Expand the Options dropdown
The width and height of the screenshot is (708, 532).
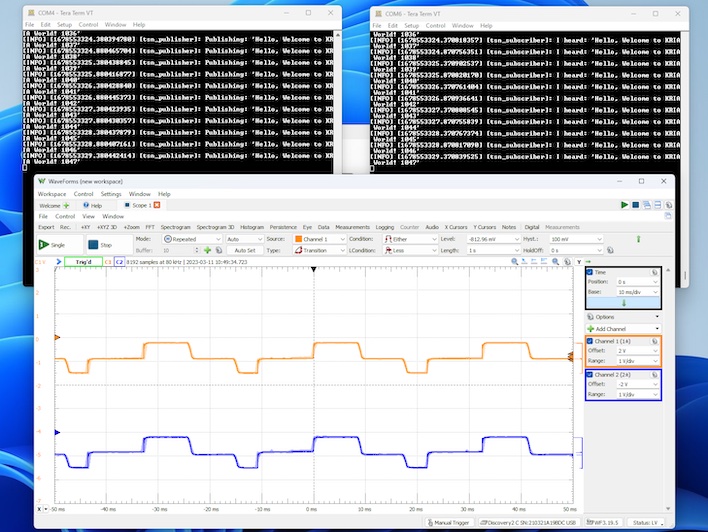point(623,317)
